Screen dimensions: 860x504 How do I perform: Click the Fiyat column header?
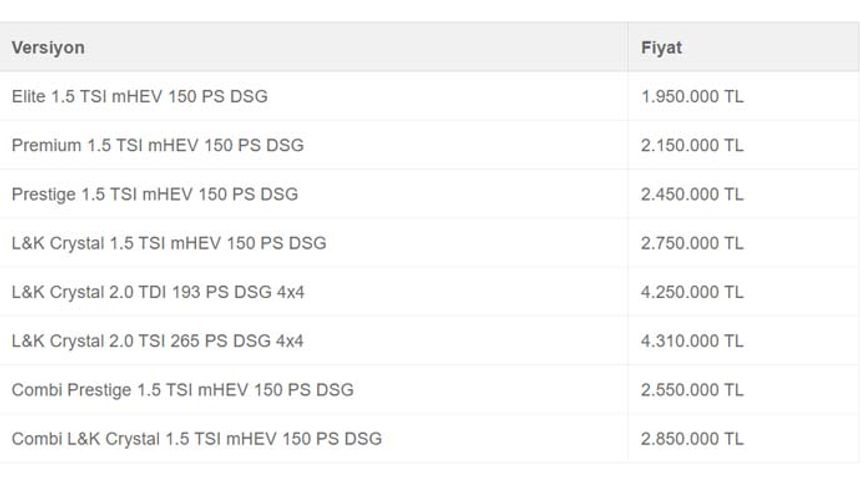pos(661,48)
